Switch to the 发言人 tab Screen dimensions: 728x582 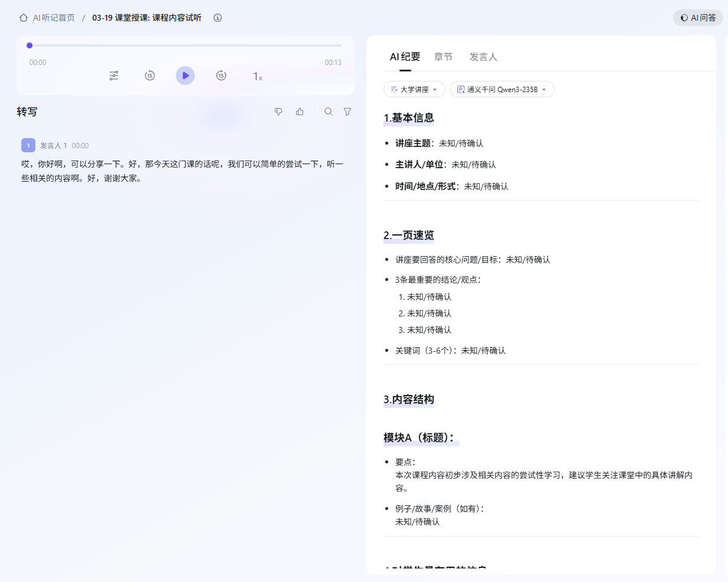[x=483, y=57]
